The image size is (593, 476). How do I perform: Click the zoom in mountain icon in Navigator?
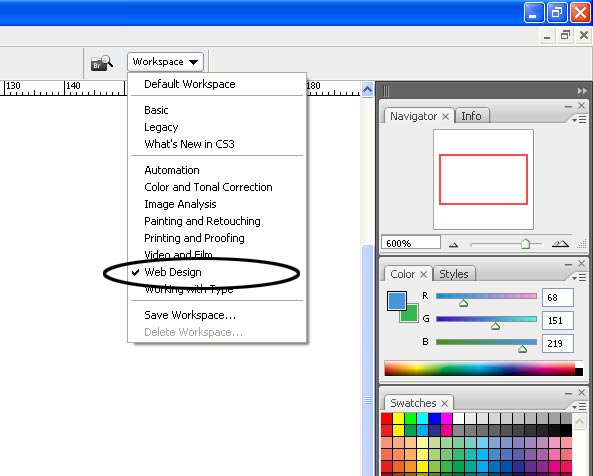point(560,244)
